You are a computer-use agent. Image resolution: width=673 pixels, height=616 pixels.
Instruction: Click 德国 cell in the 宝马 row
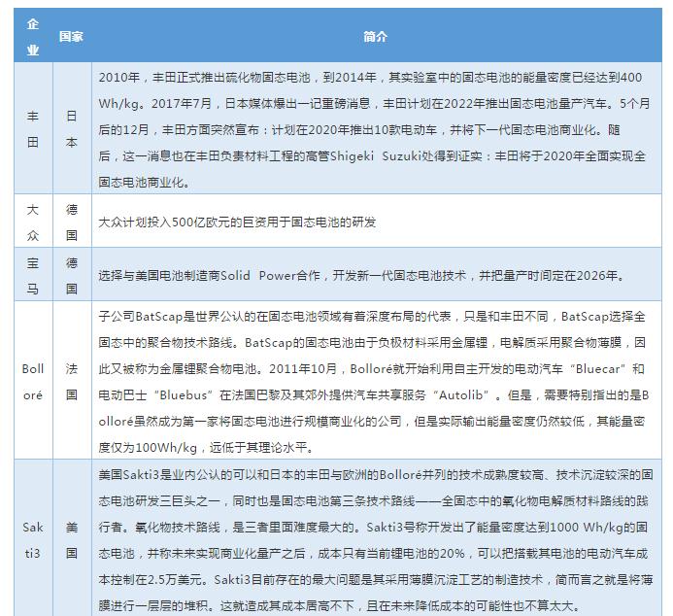[72, 274]
